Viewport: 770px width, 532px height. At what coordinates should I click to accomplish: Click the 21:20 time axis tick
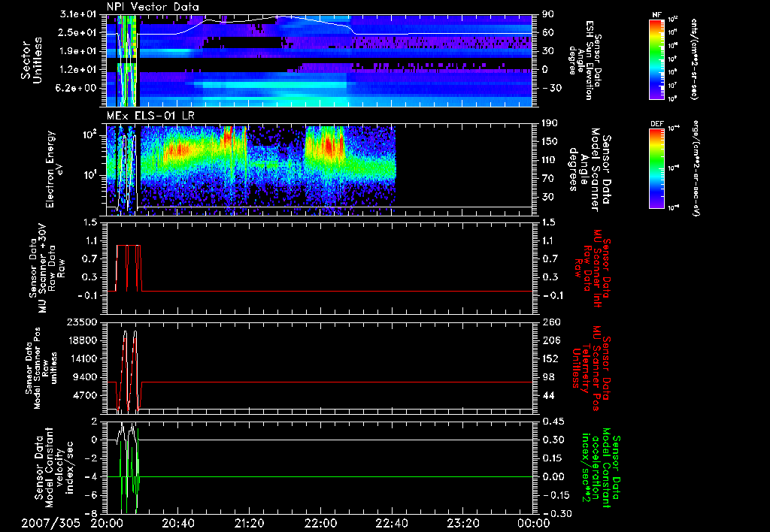point(249,523)
